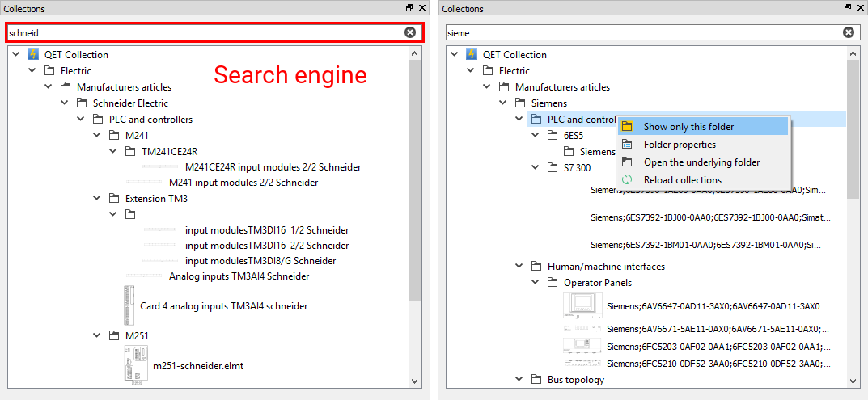The height and width of the screenshot is (400, 868).
Task: Select Siemens 6AV6647-0AD11-3AX0 element
Action: [717, 305]
